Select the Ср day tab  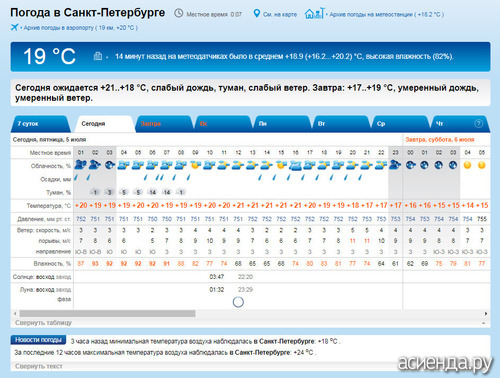(x=381, y=124)
